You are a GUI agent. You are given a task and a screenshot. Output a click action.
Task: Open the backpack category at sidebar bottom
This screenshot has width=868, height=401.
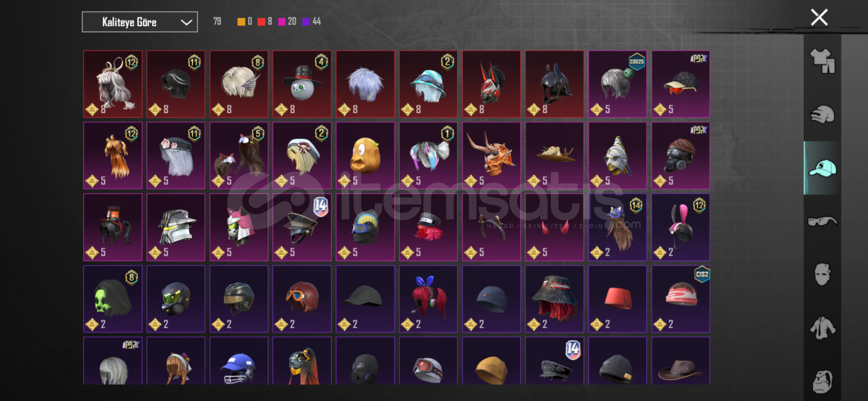pyautogui.click(x=822, y=381)
